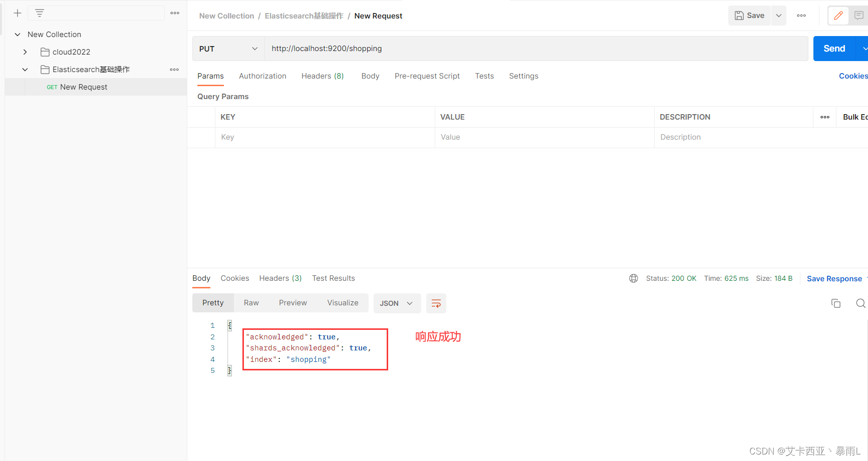
Task: Select the response Headers (3) tab
Action: click(x=280, y=278)
